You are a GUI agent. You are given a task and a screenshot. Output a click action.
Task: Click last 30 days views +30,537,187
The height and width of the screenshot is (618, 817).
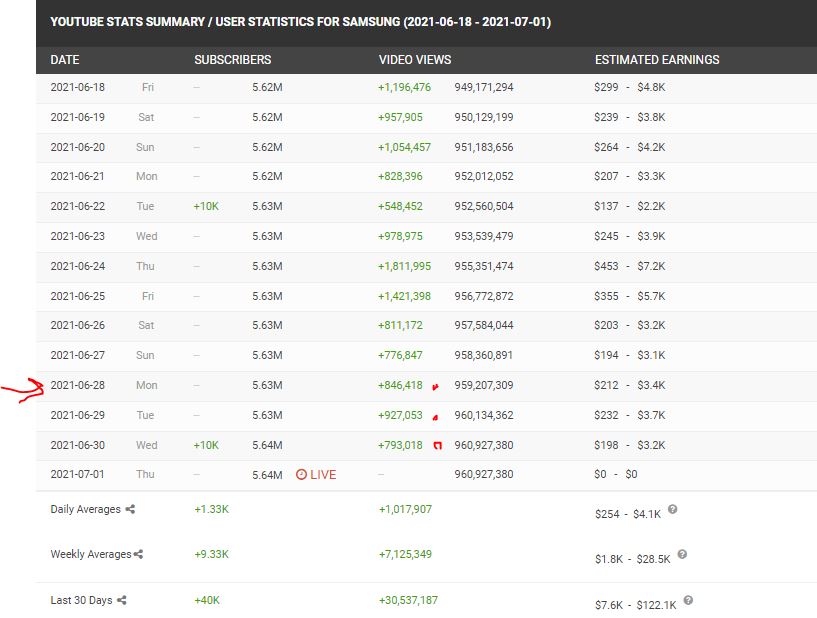tap(408, 600)
